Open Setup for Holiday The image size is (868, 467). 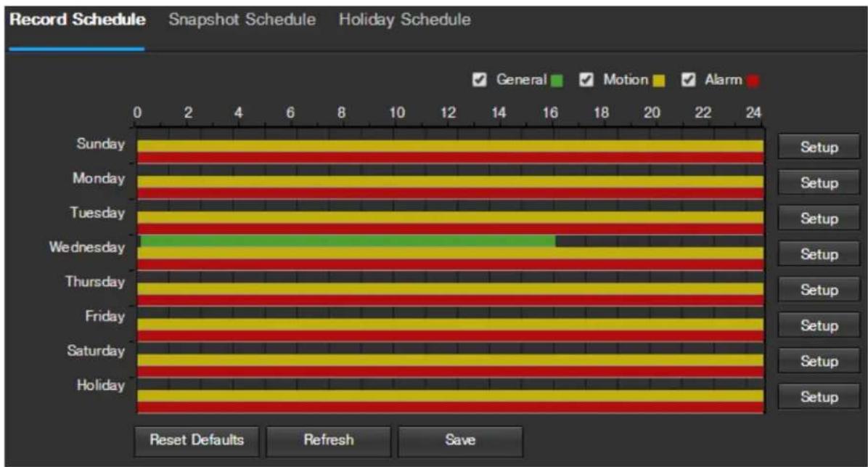tap(819, 397)
